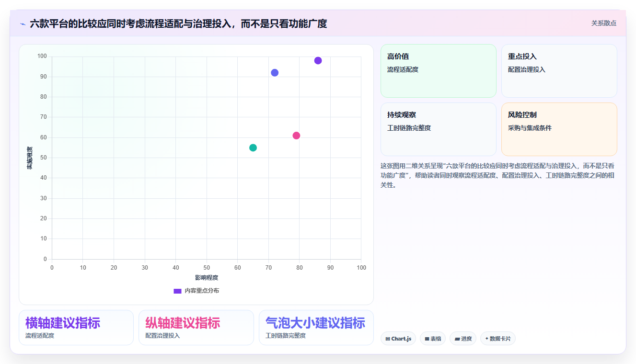
Task: Click the Chart.js tag icon
Action: coord(388,339)
